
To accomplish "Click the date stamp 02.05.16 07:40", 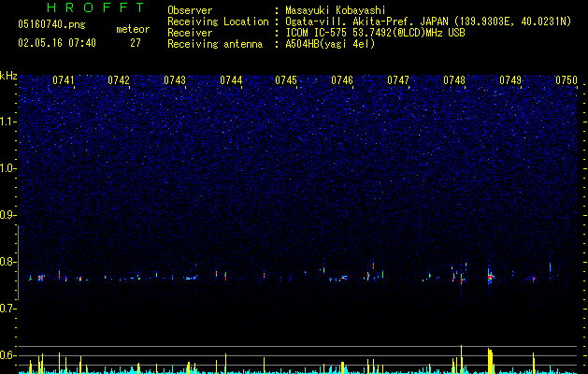I will [x=57, y=43].
